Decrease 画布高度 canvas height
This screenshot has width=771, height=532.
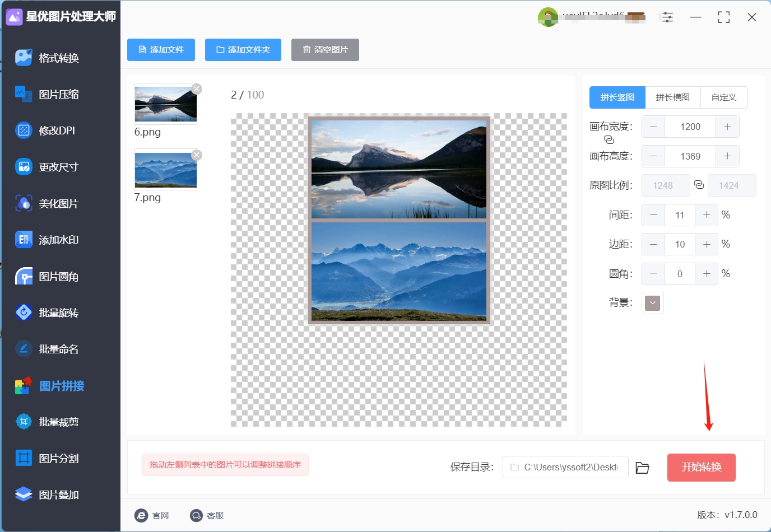[653, 156]
